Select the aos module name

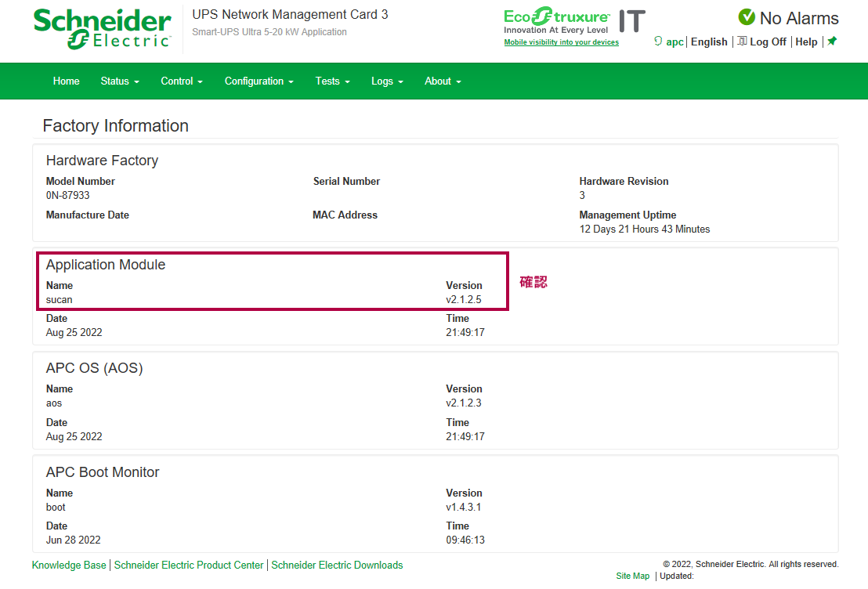[54, 403]
